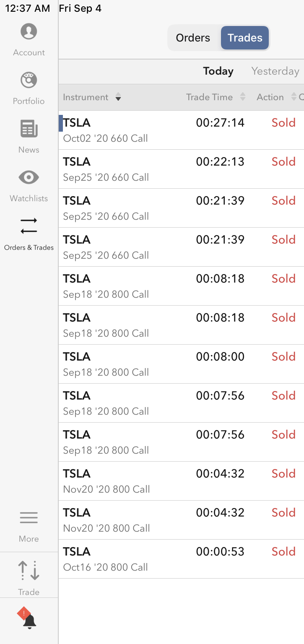304x644 pixels.
Task: Click the blue marker on first TSLA row
Action: pyautogui.click(x=61, y=123)
